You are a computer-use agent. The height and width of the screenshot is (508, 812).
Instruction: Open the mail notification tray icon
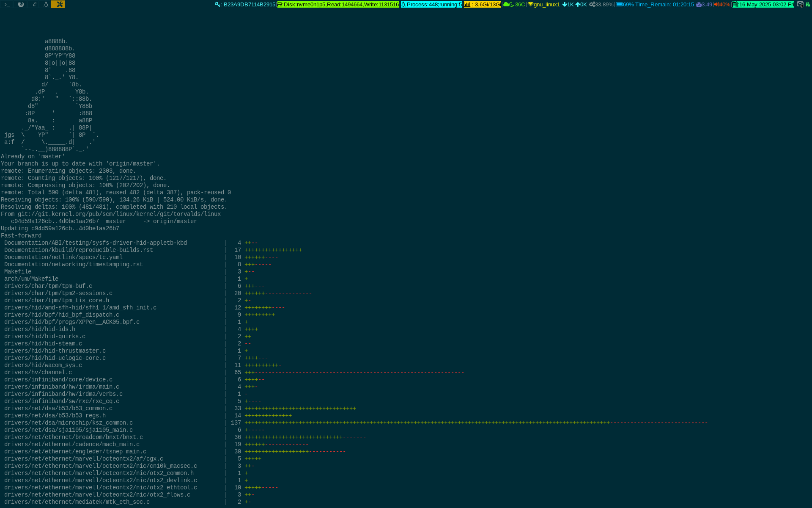[800, 4]
